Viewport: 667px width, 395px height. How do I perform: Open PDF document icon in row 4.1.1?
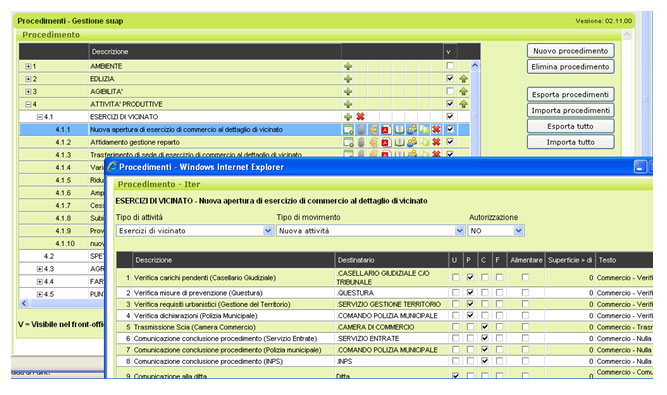point(386,130)
